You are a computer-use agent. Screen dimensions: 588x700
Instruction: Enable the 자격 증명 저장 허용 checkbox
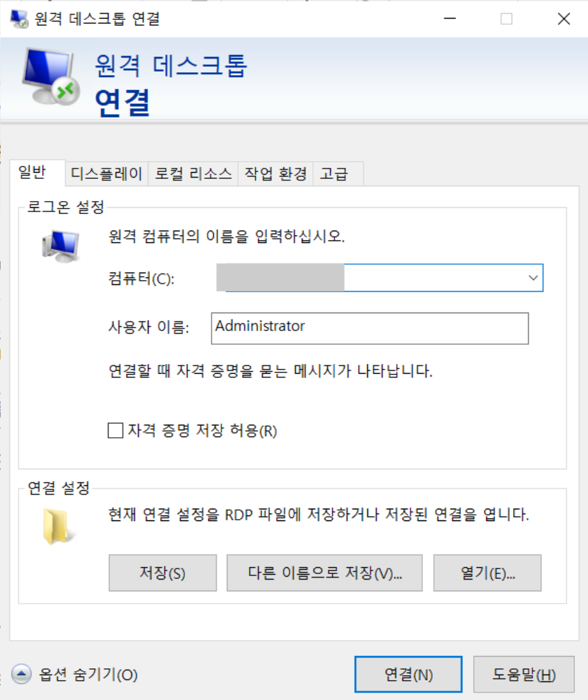pyautogui.click(x=116, y=430)
